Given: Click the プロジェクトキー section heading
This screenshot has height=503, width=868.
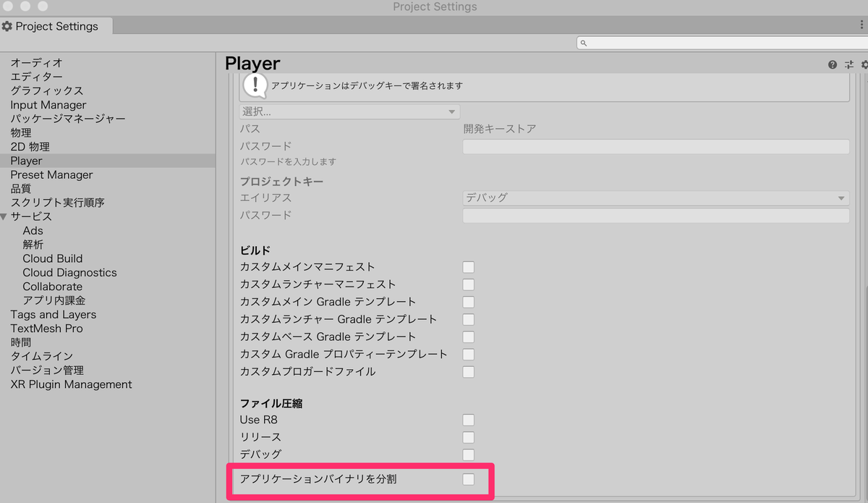Looking at the screenshot, I should pyautogui.click(x=282, y=181).
